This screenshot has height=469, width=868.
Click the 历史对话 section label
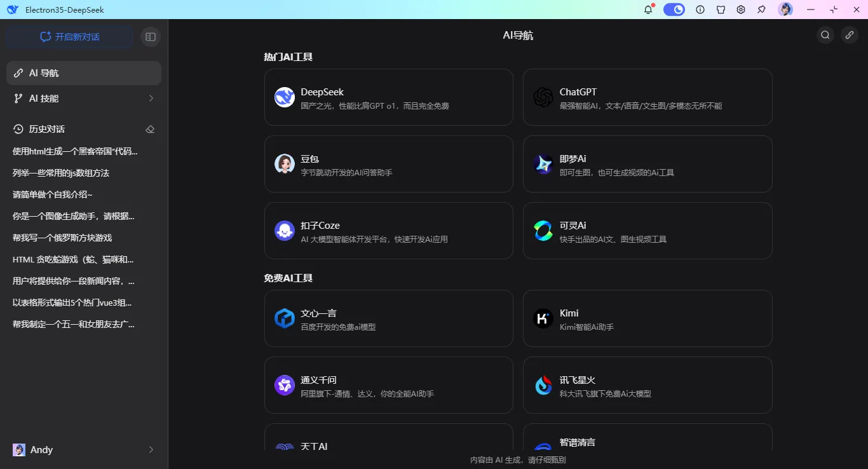47,129
